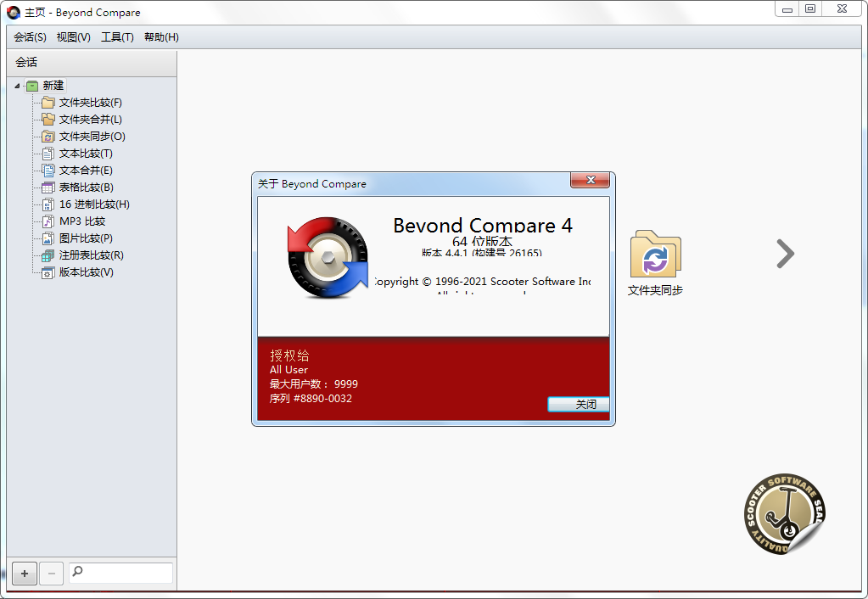Click the 文件夹同步 label on home page
Viewport: 868px width, 599px height.
click(655, 290)
